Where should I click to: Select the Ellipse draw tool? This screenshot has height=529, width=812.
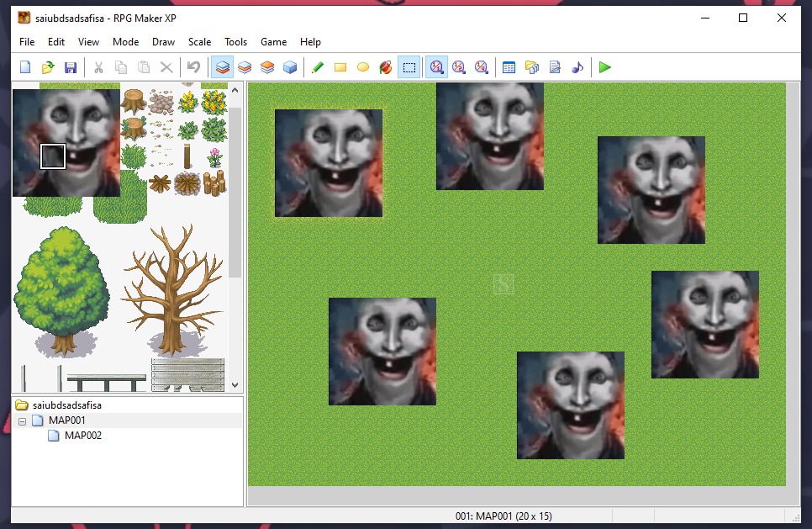point(363,67)
